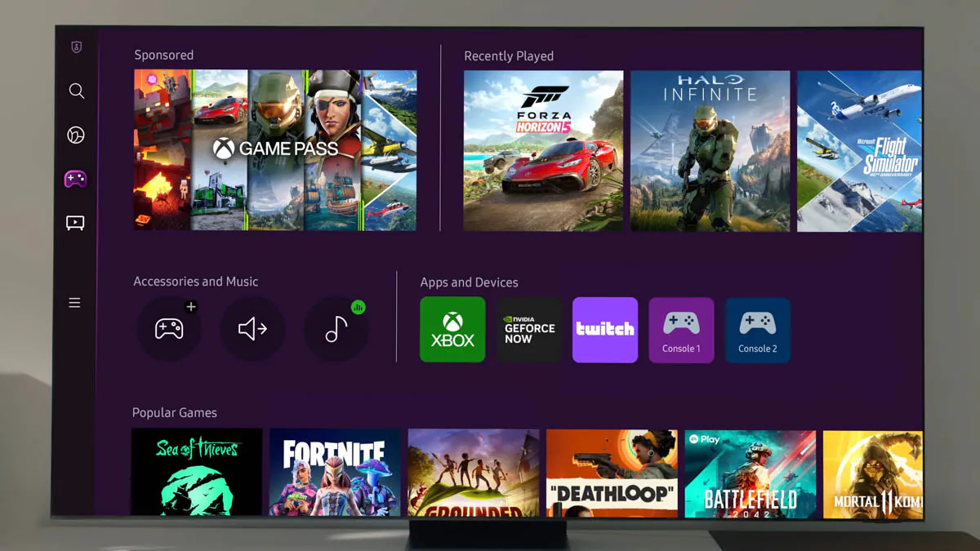Screen dimensions: 980x551
Task: Connect to Console 2
Action: pos(757,330)
